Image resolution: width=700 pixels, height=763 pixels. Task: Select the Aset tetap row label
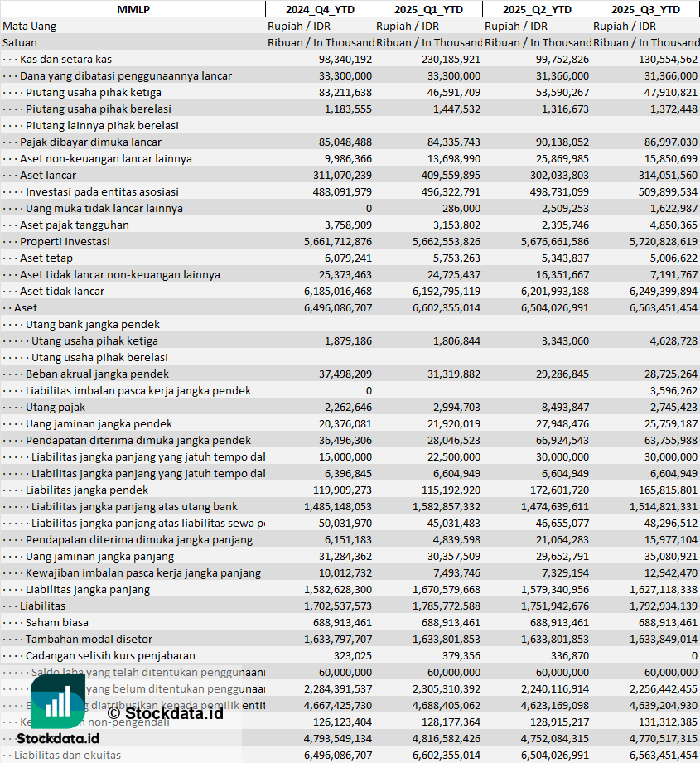46,258
